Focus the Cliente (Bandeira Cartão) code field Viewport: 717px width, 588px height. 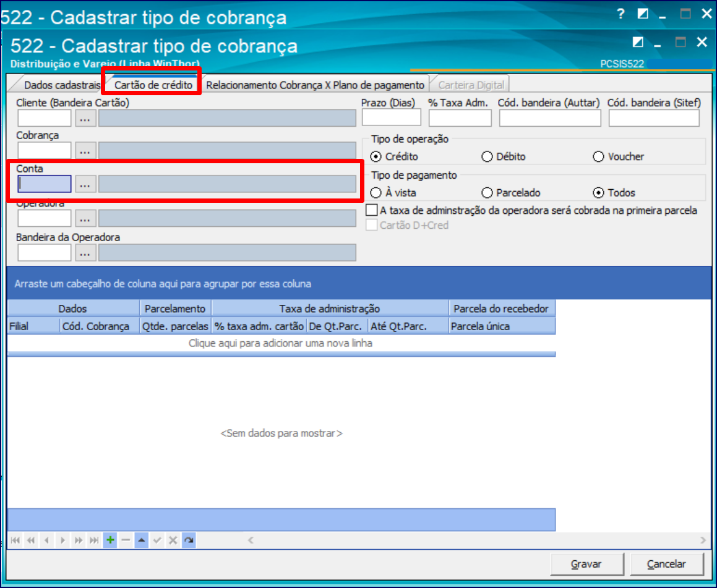(45, 119)
